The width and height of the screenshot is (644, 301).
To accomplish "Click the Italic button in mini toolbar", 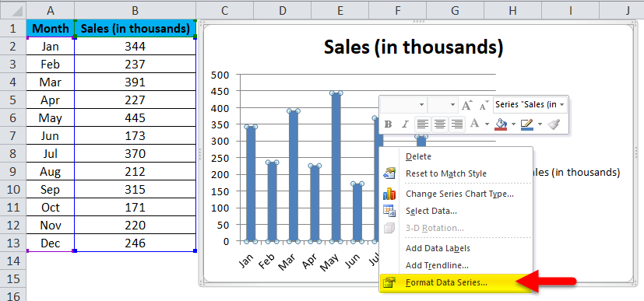I will point(405,124).
